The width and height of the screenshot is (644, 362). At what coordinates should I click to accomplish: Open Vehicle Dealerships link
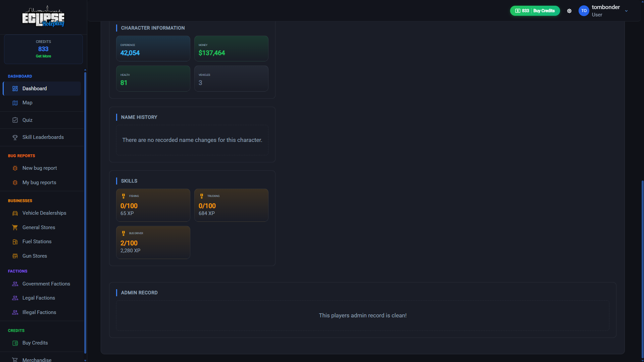[42, 213]
